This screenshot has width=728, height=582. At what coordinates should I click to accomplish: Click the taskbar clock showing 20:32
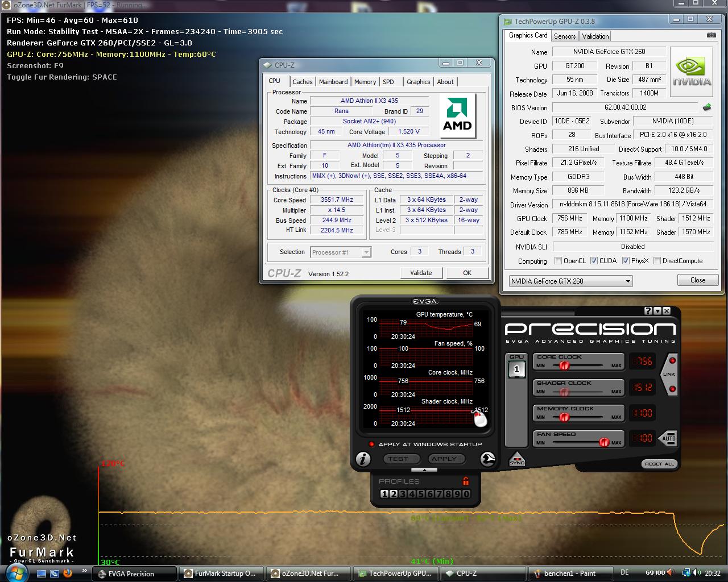[712, 573]
